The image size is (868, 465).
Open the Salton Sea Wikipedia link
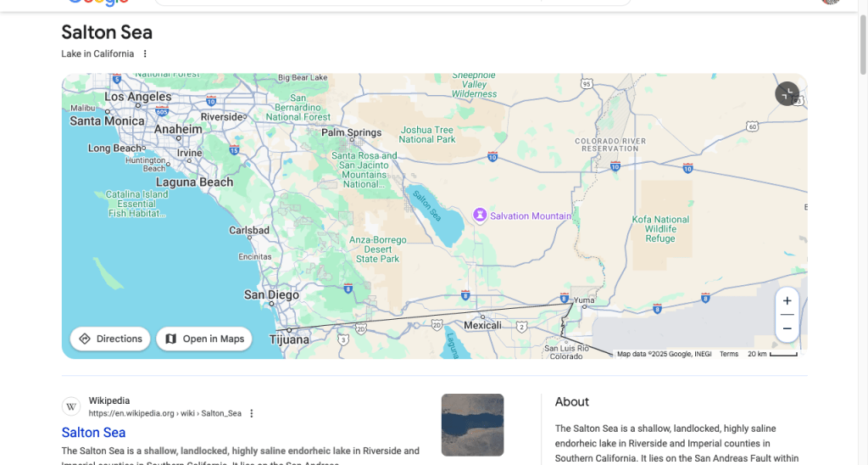click(x=93, y=433)
